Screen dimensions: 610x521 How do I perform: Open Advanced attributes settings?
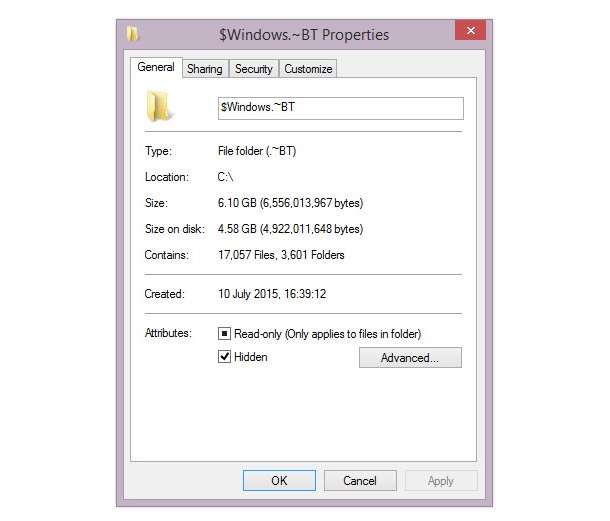[x=410, y=358]
